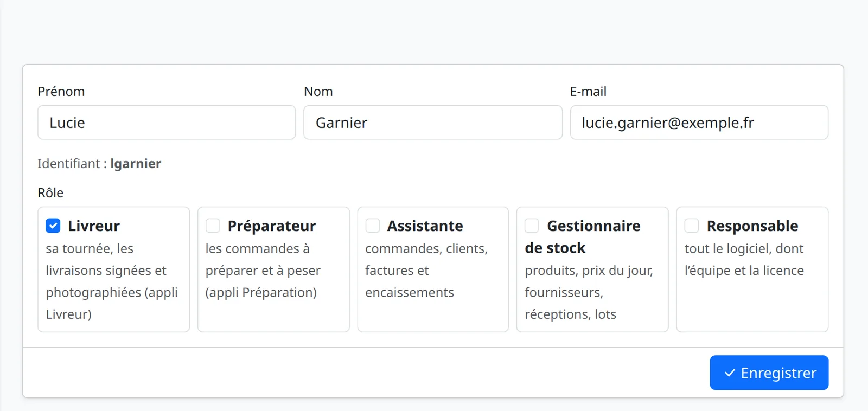
Task: Click the Prénom field label
Action: [61, 92]
